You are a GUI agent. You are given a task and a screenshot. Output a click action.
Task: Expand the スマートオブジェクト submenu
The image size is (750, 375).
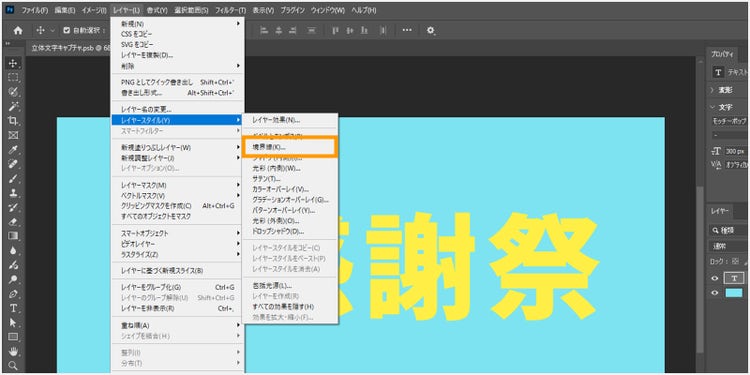click(x=178, y=233)
